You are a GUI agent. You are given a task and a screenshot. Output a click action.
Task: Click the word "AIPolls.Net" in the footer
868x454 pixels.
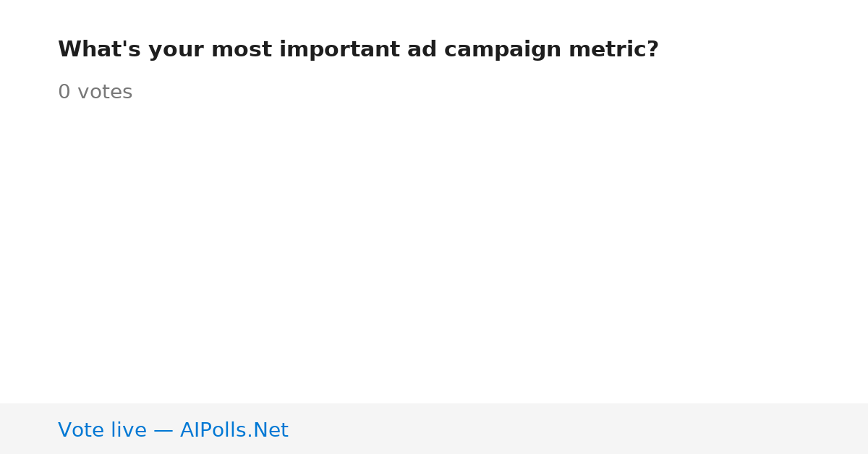[234, 430]
